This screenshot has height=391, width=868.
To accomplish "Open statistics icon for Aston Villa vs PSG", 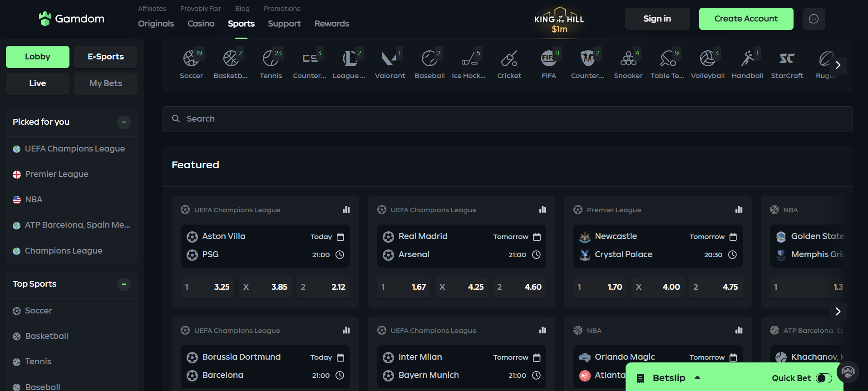I will [346, 210].
